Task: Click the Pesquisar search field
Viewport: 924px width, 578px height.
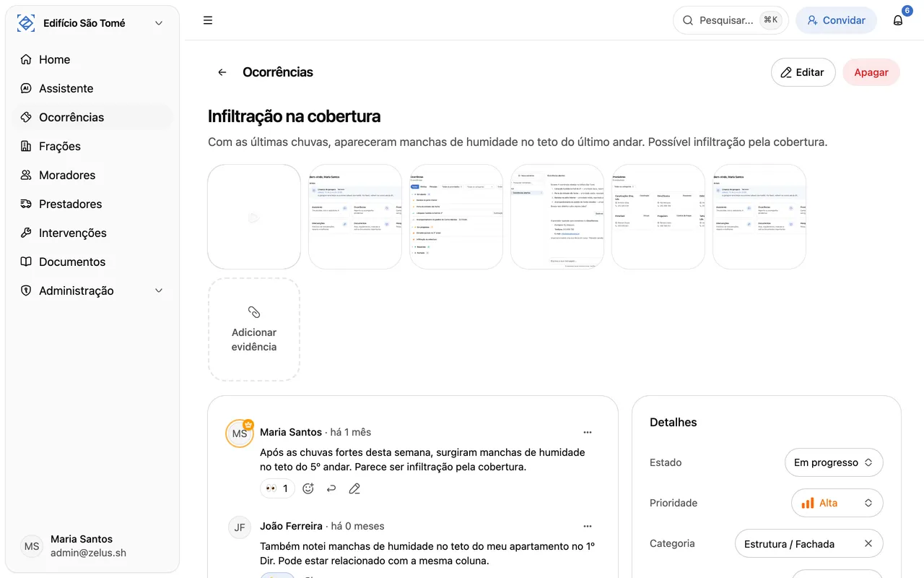Action: coord(731,20)
